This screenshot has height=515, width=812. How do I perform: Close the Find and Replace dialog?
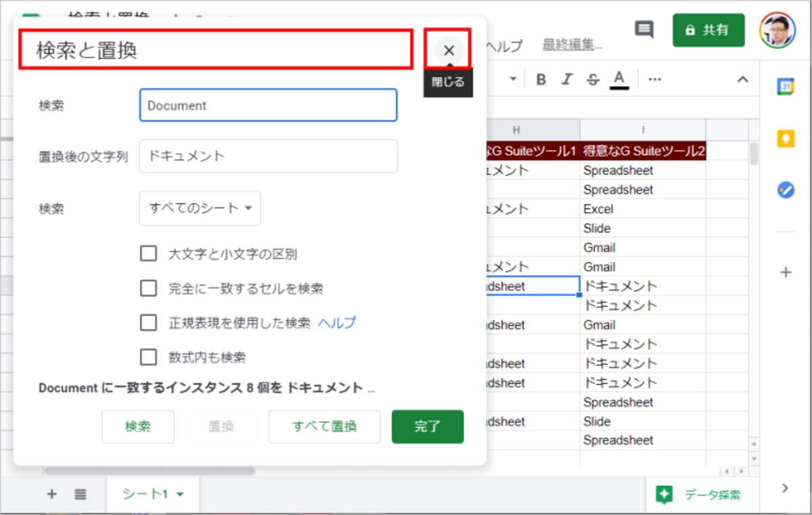[449, 49]
